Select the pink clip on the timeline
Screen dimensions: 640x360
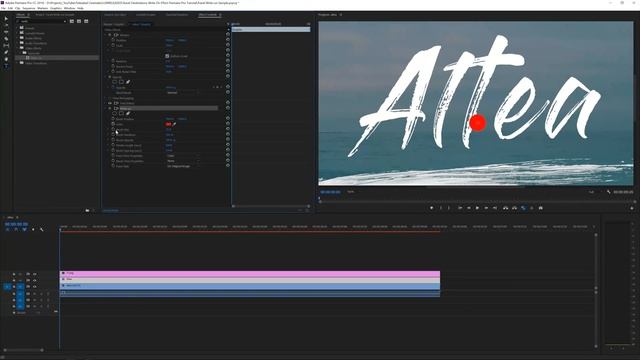[250, 273]
